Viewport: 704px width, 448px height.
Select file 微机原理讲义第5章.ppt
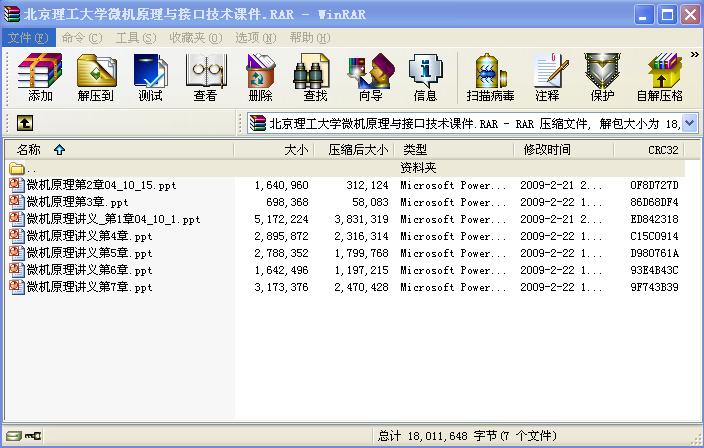(x=89, y=253)
